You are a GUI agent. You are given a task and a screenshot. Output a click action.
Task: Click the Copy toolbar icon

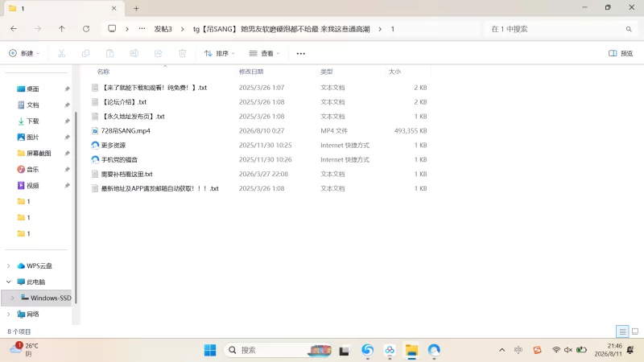pyautogui.click(x=86, y=53)
